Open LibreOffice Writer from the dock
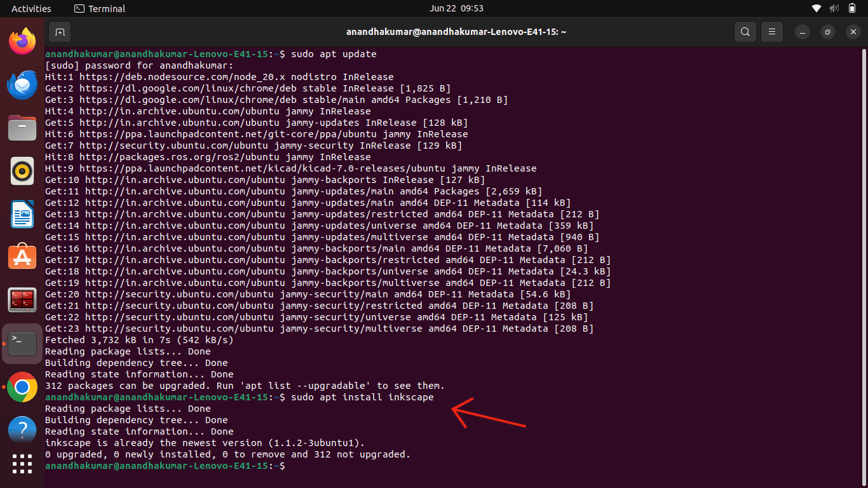Viewport: 868px width, 488px height. pos(22,214)
